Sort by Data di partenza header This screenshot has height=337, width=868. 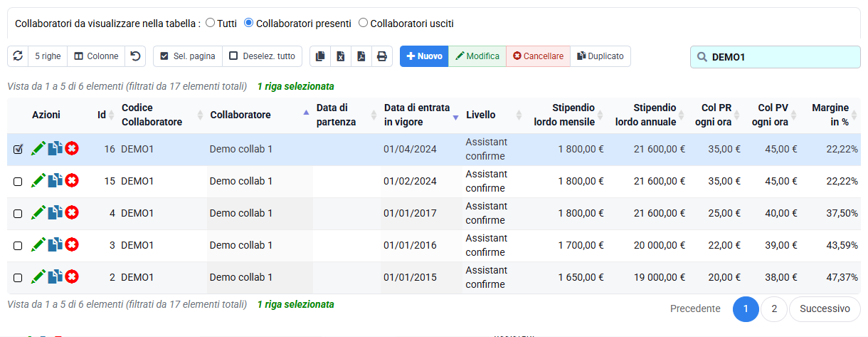pos(346,115)
